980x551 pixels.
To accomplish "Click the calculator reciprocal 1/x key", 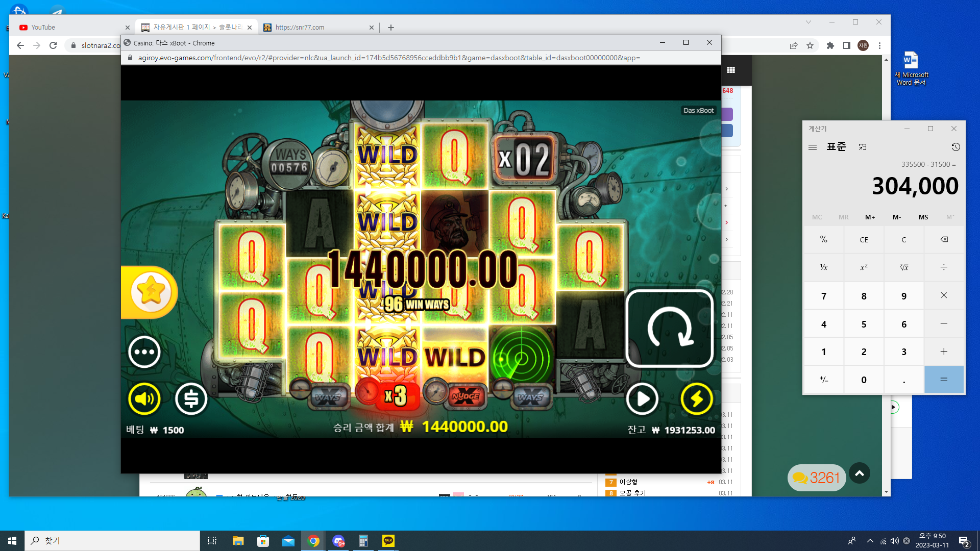I will coord(824,267).
